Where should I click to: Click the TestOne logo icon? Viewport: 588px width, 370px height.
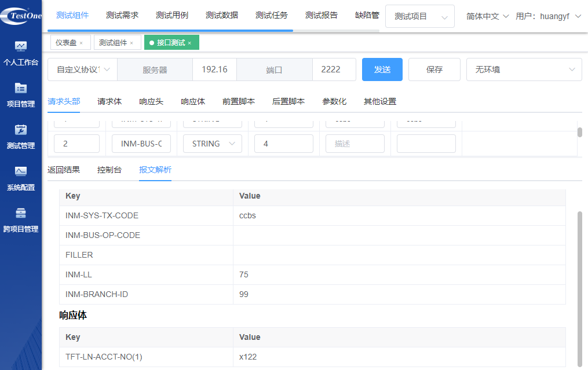(x=21, y=16)
